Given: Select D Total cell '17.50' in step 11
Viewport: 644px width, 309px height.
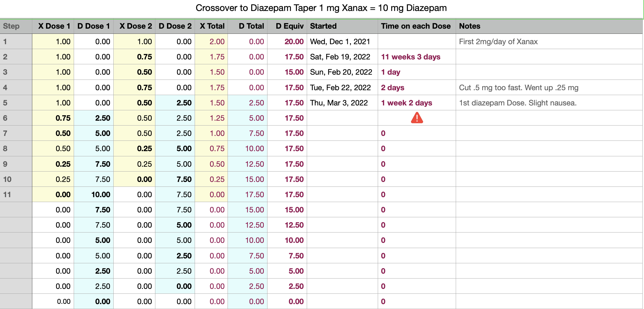Looking at the screenshot, I should (247, 194).
